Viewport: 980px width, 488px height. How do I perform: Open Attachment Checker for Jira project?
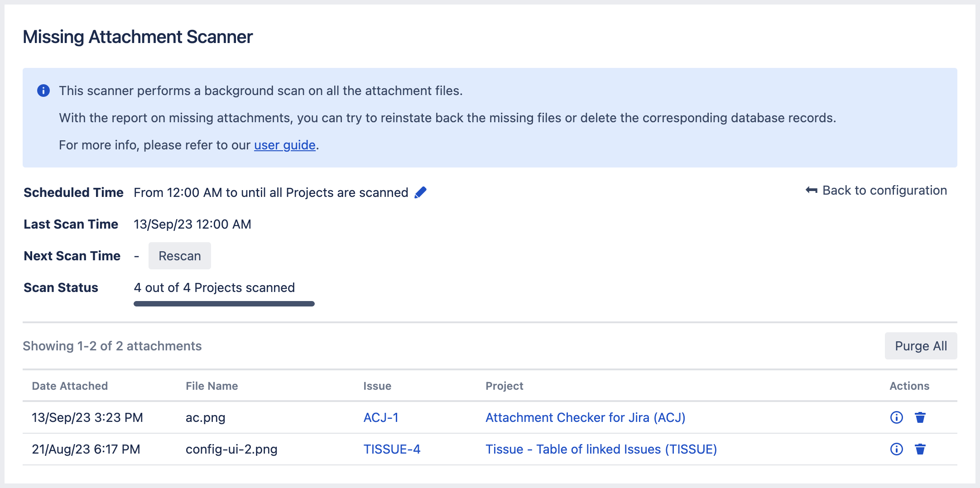(x=585, y=417)
